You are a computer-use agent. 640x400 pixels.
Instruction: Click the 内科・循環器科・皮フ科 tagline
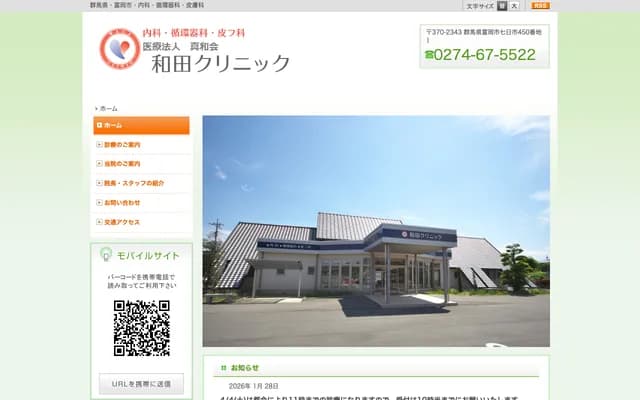point(193,33)
